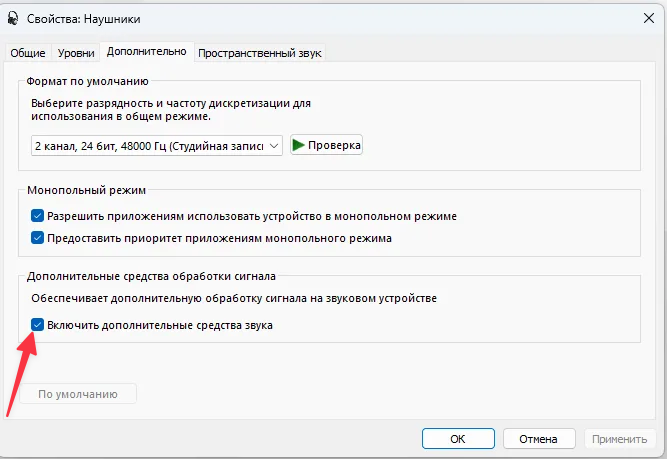
Task: Open the default format combo box
Action: 156,145
